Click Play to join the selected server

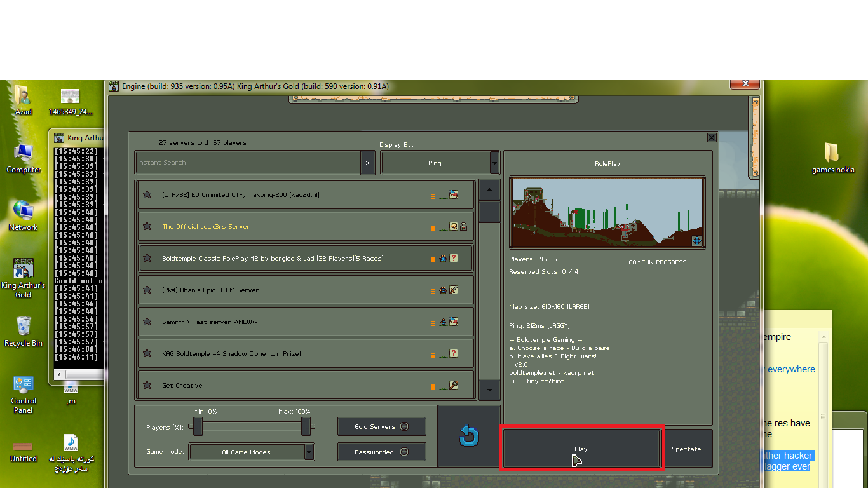click(581, 449)
